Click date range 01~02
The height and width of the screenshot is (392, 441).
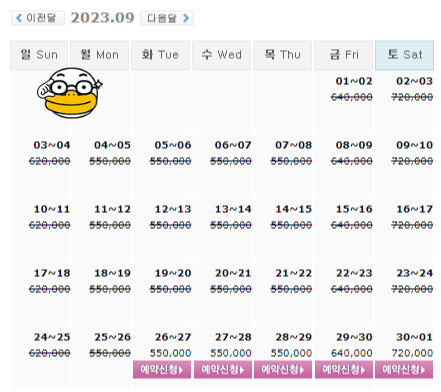pos(354,81)
